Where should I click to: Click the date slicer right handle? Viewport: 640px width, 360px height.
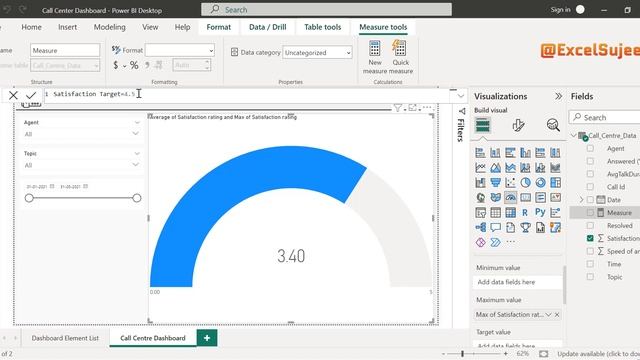click(x=137, y=198)
